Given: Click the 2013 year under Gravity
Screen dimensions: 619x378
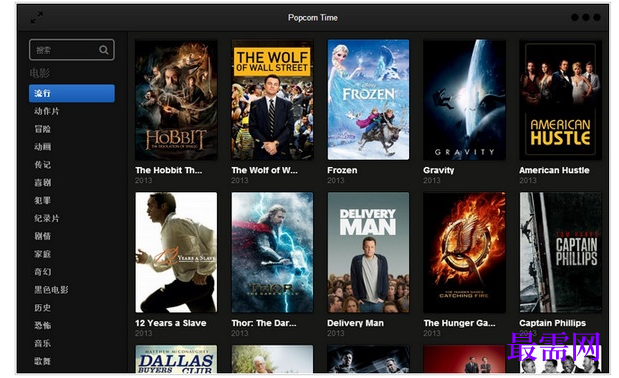Looking at the screenshot, I should (431, 180).
